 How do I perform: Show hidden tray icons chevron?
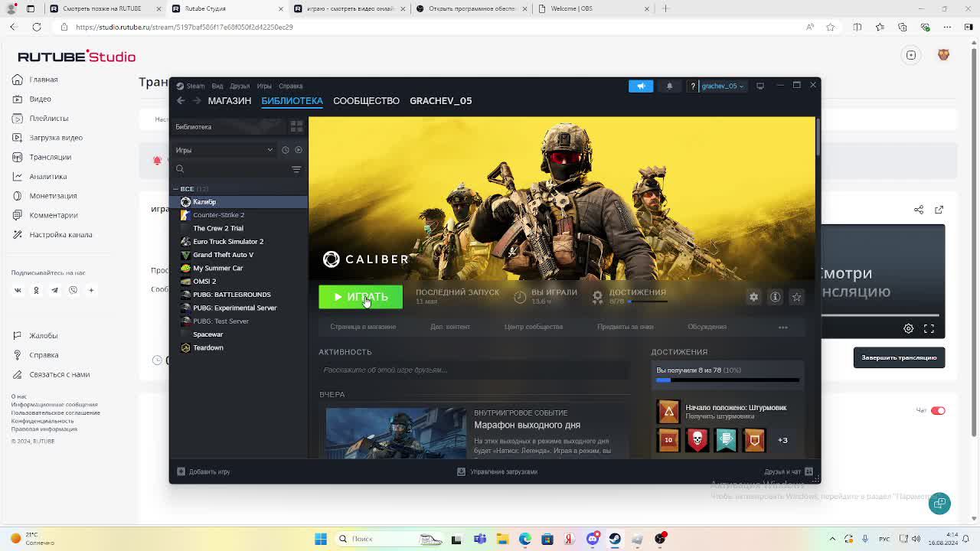832,539
